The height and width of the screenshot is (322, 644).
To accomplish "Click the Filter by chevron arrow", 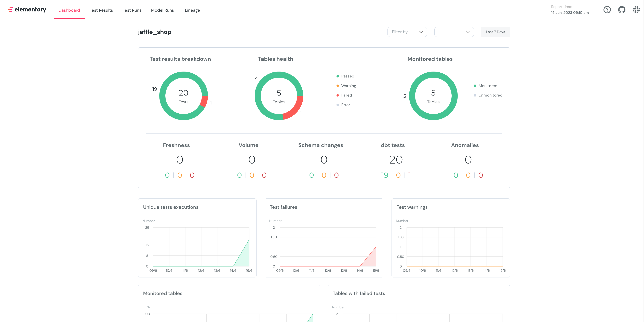I will pyautogui.click(x=421, y=32).
